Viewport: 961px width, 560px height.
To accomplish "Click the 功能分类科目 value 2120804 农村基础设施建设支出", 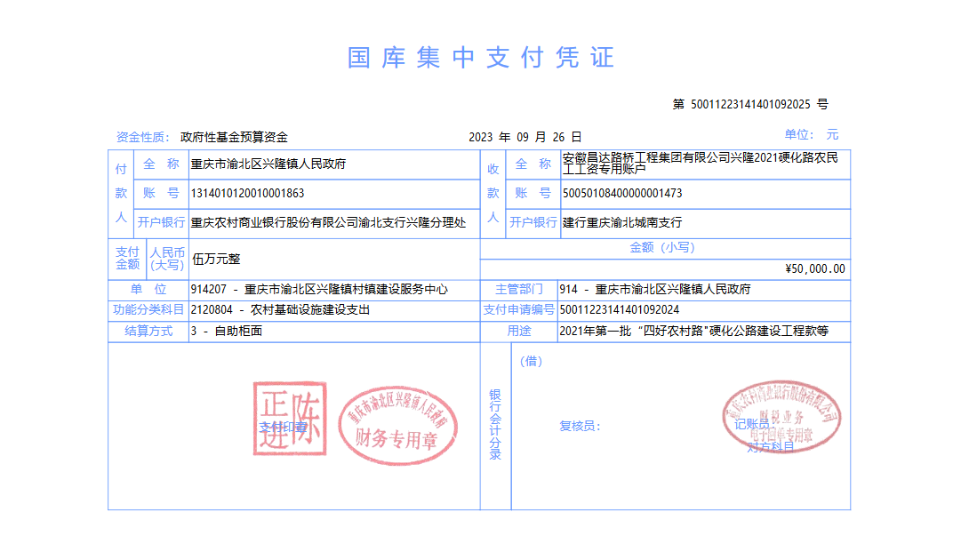I will coord(280,309).
